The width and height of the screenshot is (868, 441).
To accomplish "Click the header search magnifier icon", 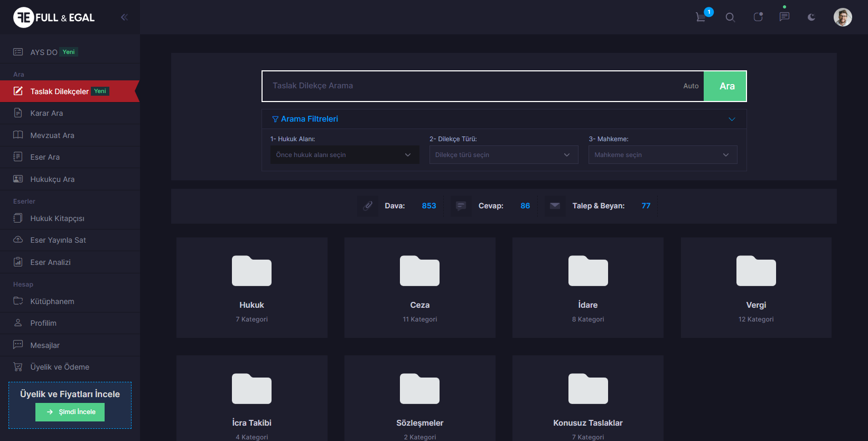I will pos(730,17).
